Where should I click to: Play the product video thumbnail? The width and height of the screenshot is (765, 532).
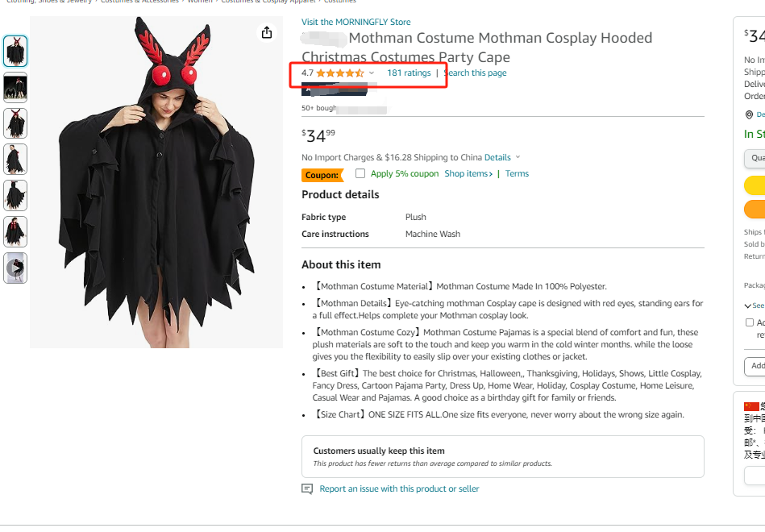coord(15,268)
